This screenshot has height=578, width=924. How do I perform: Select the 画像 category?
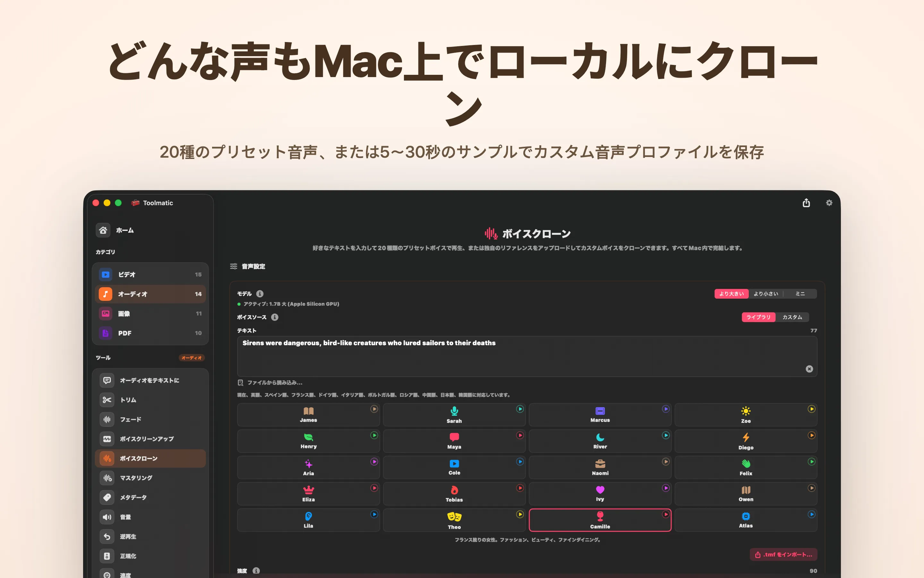pyautogui.click(x=150, y=313)
